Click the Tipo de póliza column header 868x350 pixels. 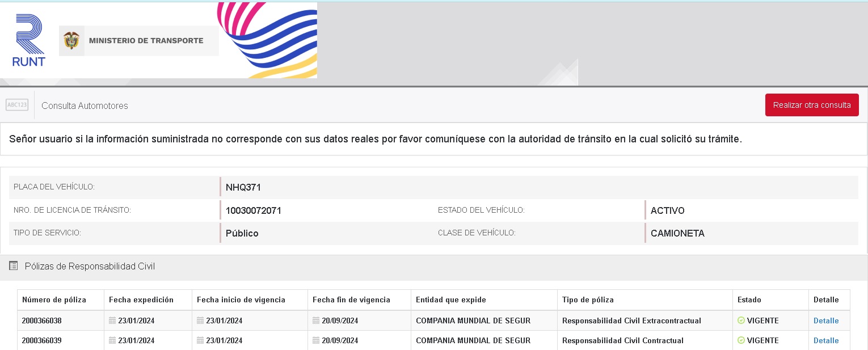pyautogui.click(x=588, y=300)
